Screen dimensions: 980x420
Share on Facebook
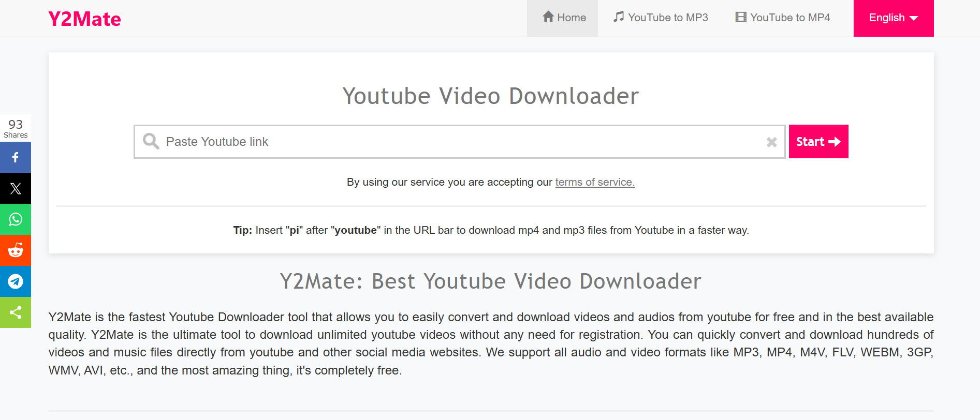click(x=16, y=157)
